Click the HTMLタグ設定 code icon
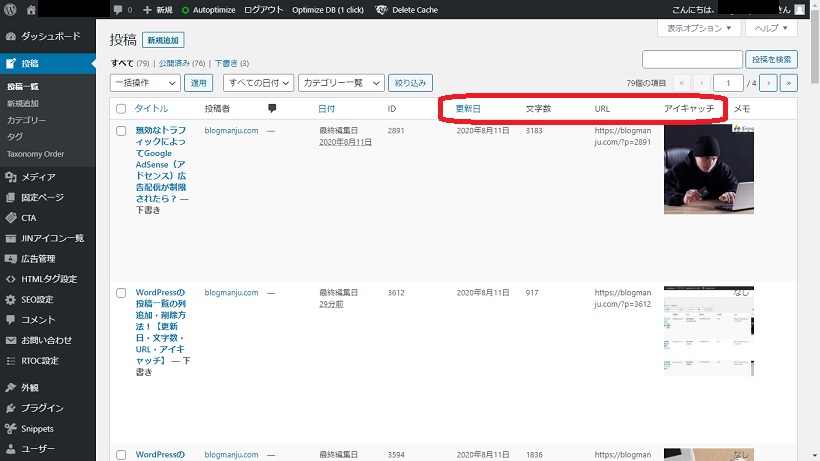The image size is (820, 461). [10, 279]
